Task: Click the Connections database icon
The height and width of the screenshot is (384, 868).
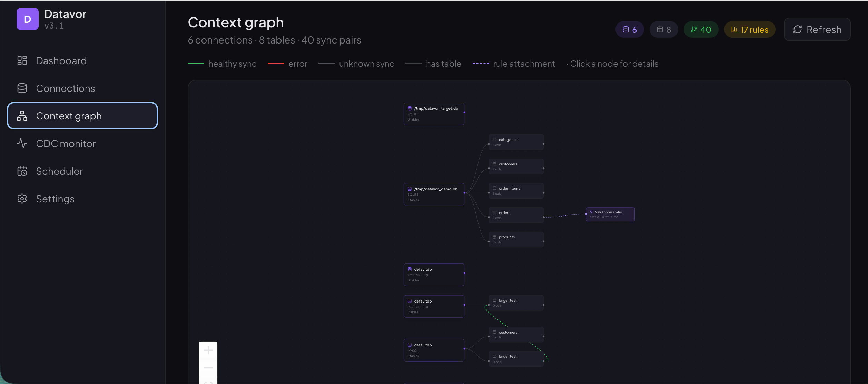Action: (x=22, y=88)
